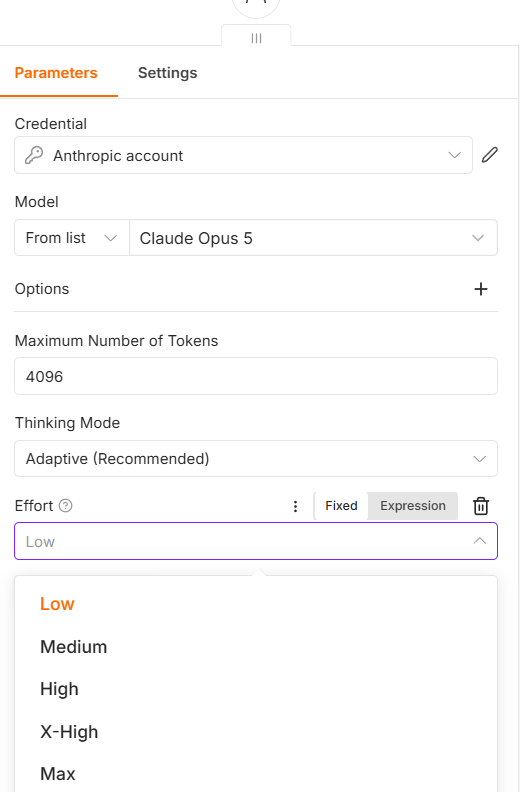
Task: Edit the Anthropic account credential with the pencil icon
Action: click(489, 155)
